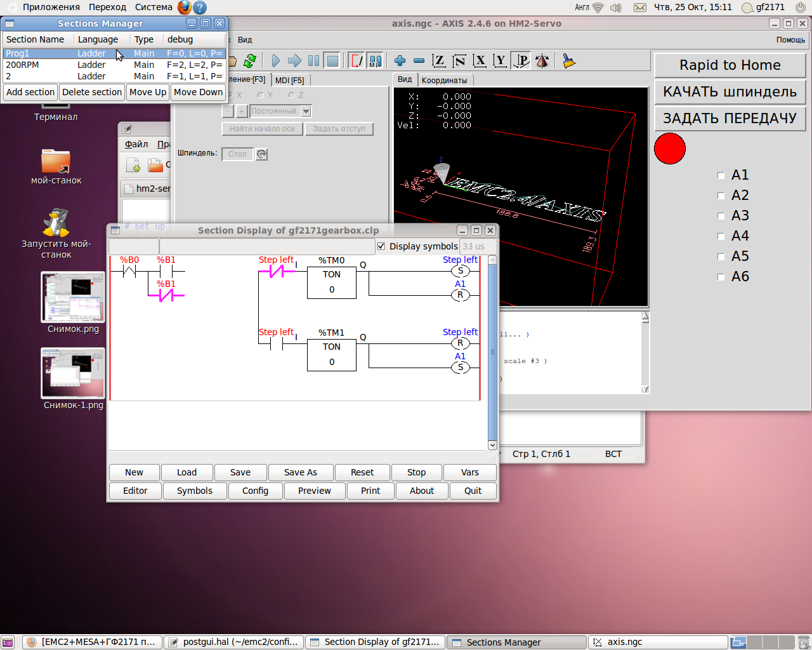The image size is (812, 650).
Task: Click the Symbols button in Section Display
Action: click(194, 491)
